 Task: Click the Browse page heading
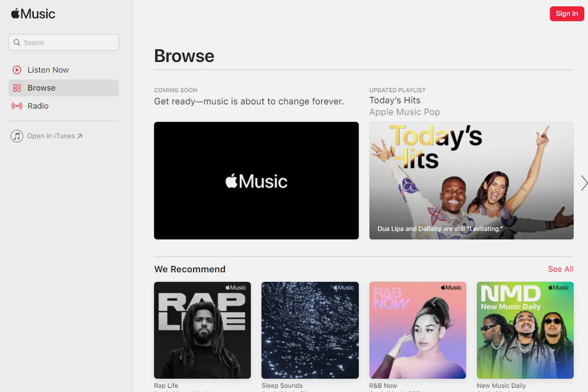click(184, 56)
